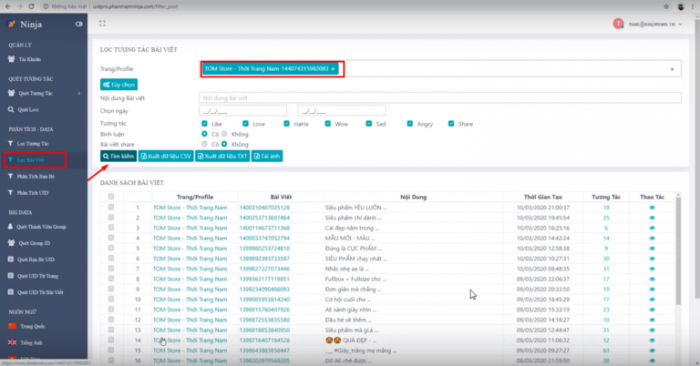Tick the select-all checkbox in table header

(x=111, y=196)
